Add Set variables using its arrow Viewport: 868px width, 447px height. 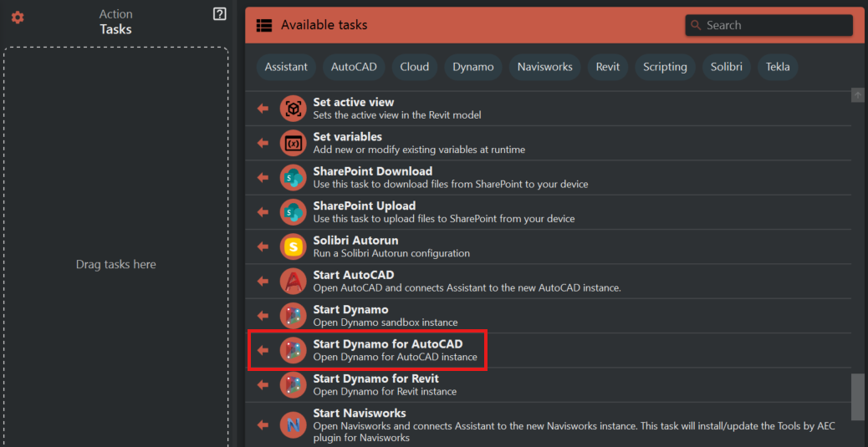coord(263,143)
